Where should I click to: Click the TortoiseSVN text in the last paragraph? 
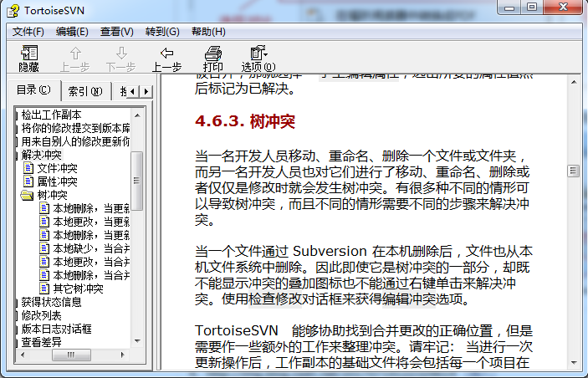click(236, 331)
